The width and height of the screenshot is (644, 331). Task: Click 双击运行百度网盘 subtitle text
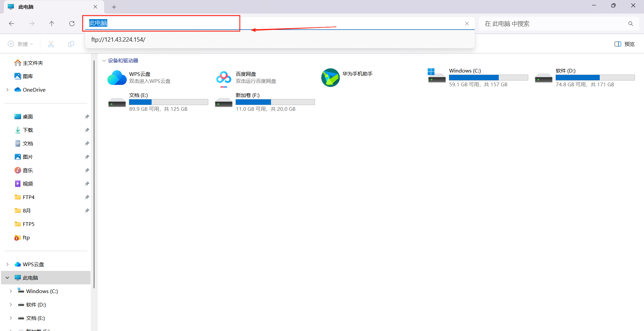pos(256,81)
